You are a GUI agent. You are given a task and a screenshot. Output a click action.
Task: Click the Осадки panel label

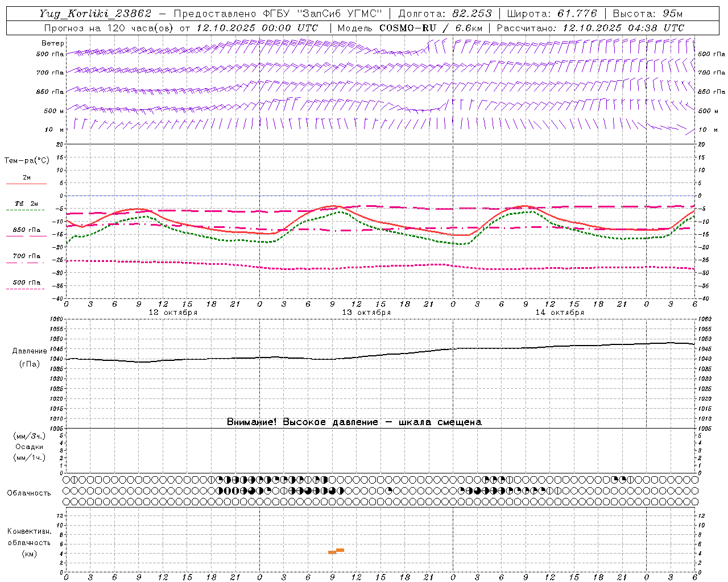(x=30, y=447)
